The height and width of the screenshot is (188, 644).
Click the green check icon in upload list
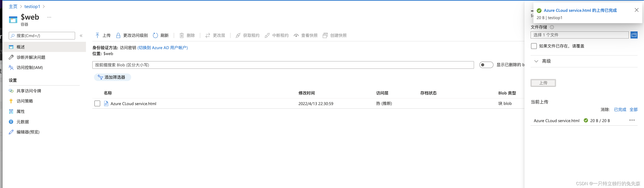tap(586, 120)
